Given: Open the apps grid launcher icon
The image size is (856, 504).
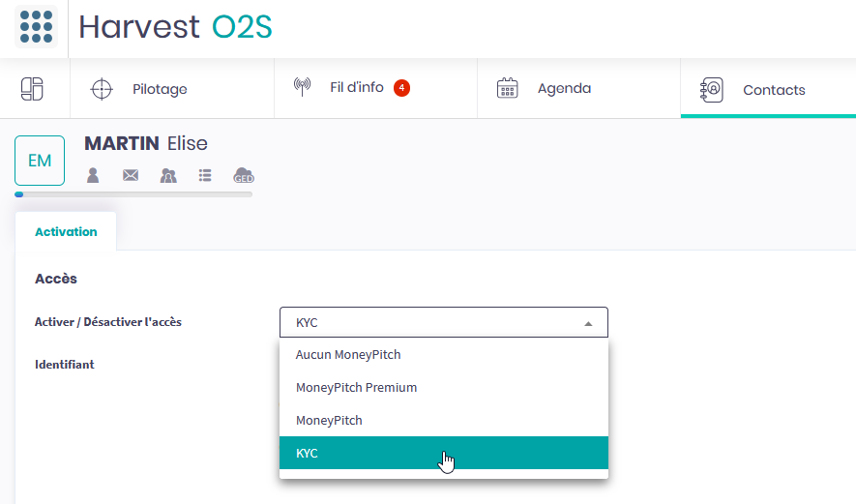Looking at the screenshot, I should [x=36, y=27].
